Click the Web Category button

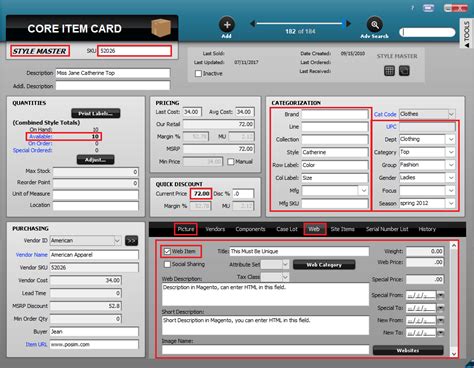324,265
